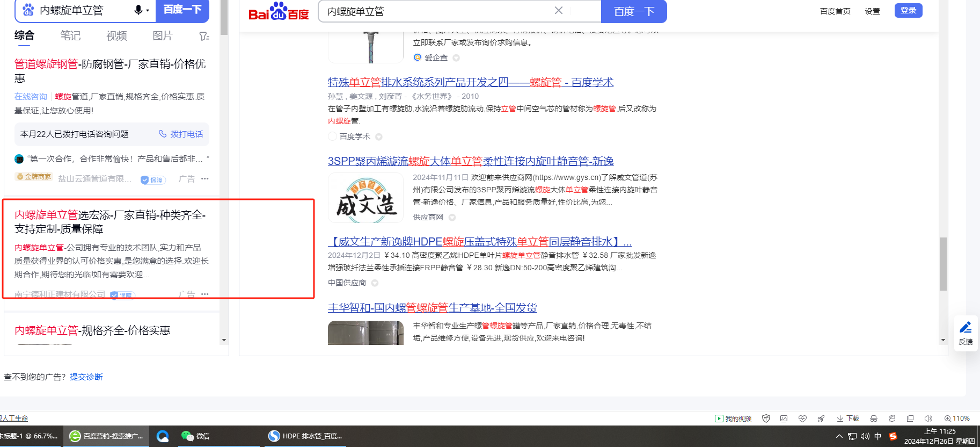Open the filter icon beside 图片 tab
Screen dimensions: 980x447
click(x=204, y=36)
